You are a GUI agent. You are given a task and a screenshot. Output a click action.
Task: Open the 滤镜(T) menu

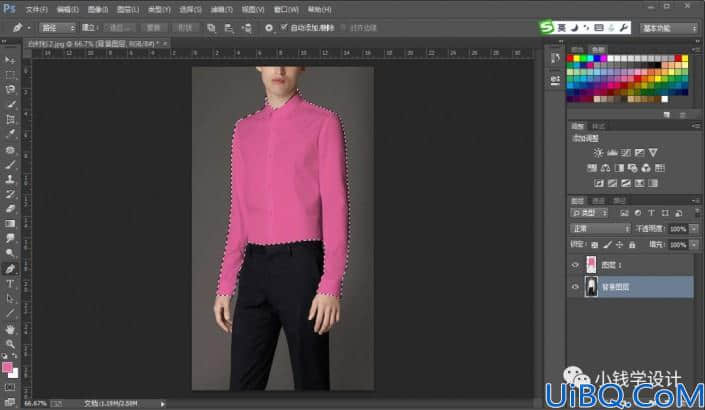(221, 9)
